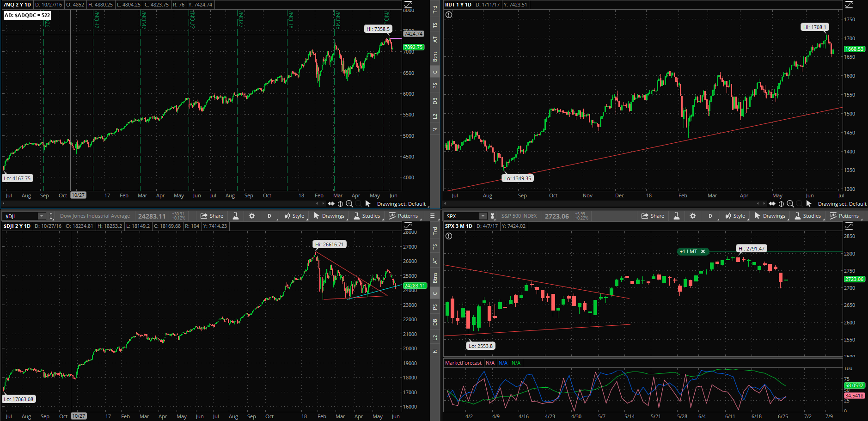The image size is (868, 421).
Task: Click the green 7092.75 price bubble on the /NQ axis
Action: [414, 47]
